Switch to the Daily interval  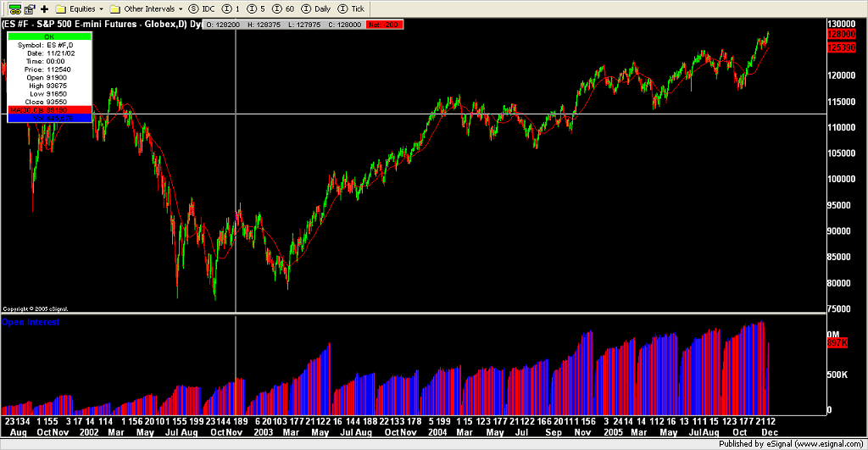coord(315,8)
